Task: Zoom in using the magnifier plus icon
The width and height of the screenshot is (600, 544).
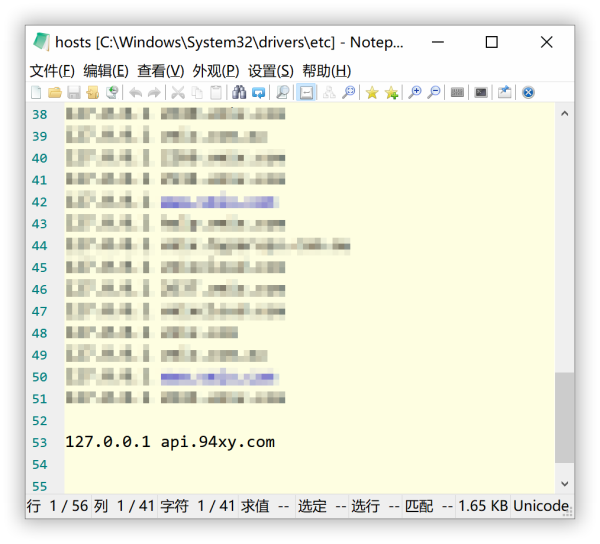Action: coord(415,92)
